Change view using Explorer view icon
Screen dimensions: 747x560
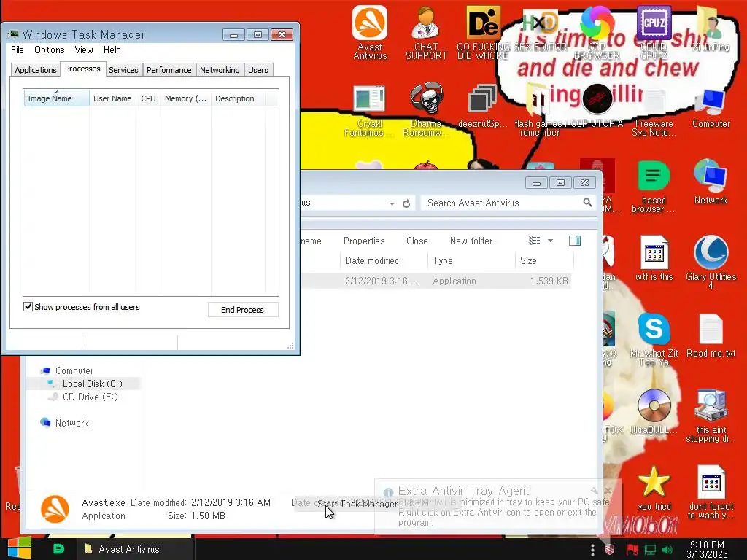(534, 241)
